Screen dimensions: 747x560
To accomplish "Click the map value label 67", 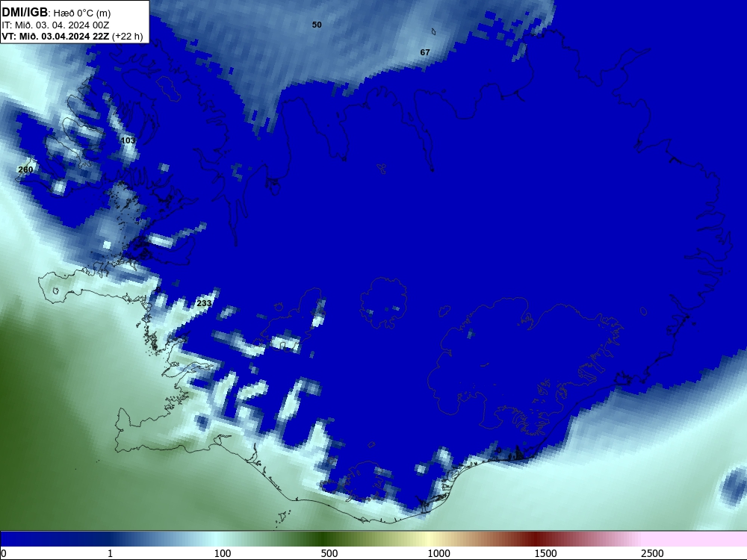I will pyautogui.click(x=425, y=52).
